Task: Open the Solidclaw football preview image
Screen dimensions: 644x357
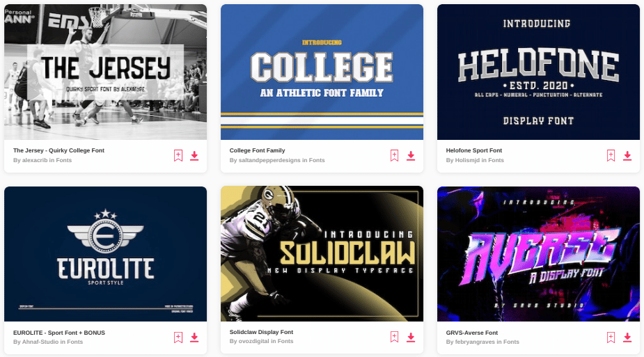Action: coord(322,253)
